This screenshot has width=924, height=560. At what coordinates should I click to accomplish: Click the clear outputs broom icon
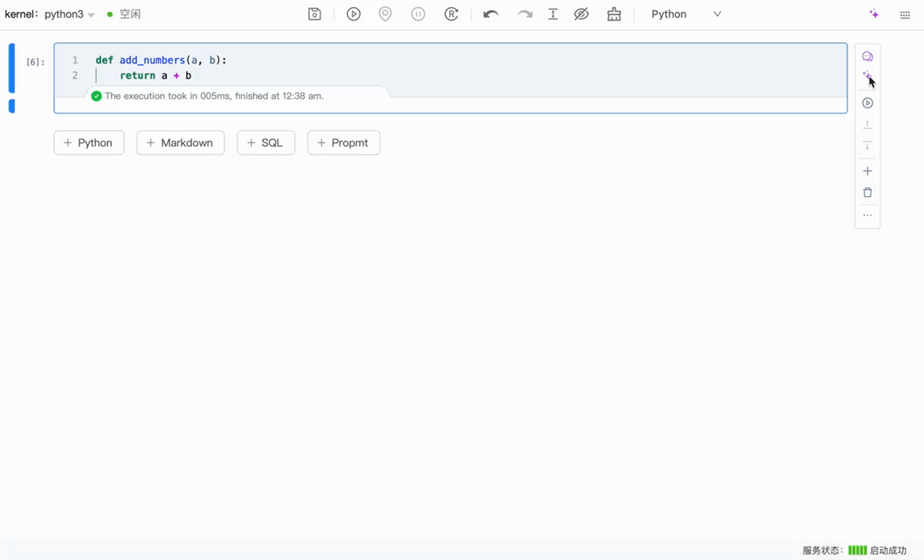click(x=613, y=15)
